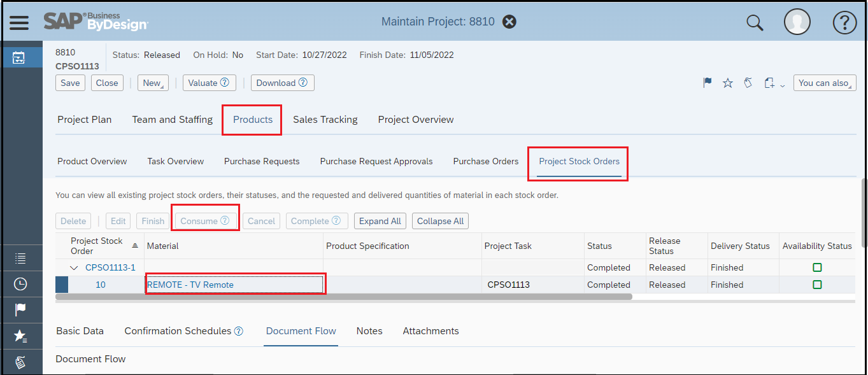Open the REMOTE - TV Remote material link
The width and height of the screenshot is (868, 375).
[x=190, y=285]
